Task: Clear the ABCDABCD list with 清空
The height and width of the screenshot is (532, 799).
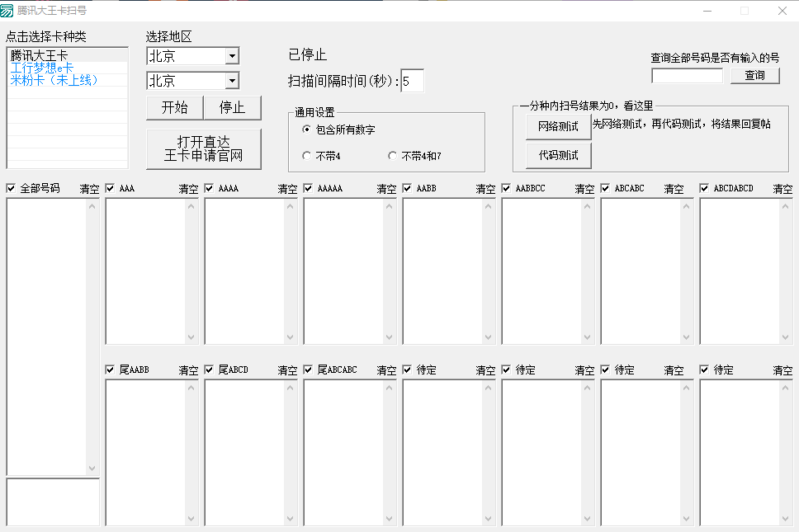Action: coord(782,189)
